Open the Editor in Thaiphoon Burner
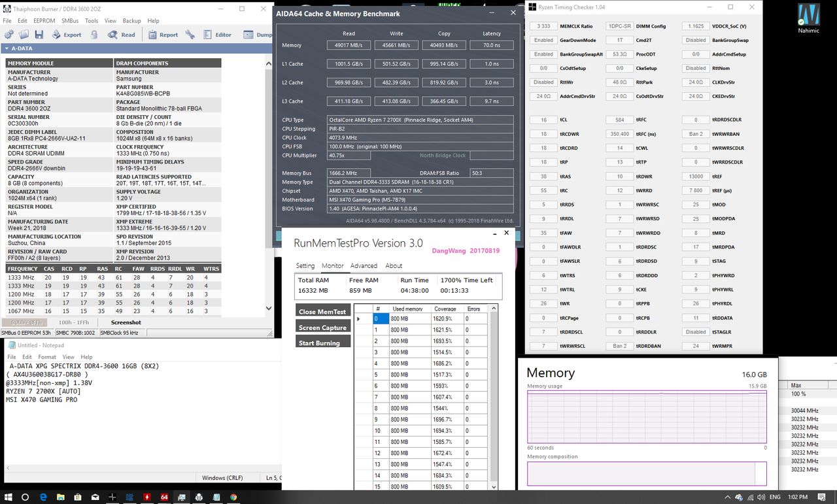Screen dimensions: 837x504 [217, 35]
